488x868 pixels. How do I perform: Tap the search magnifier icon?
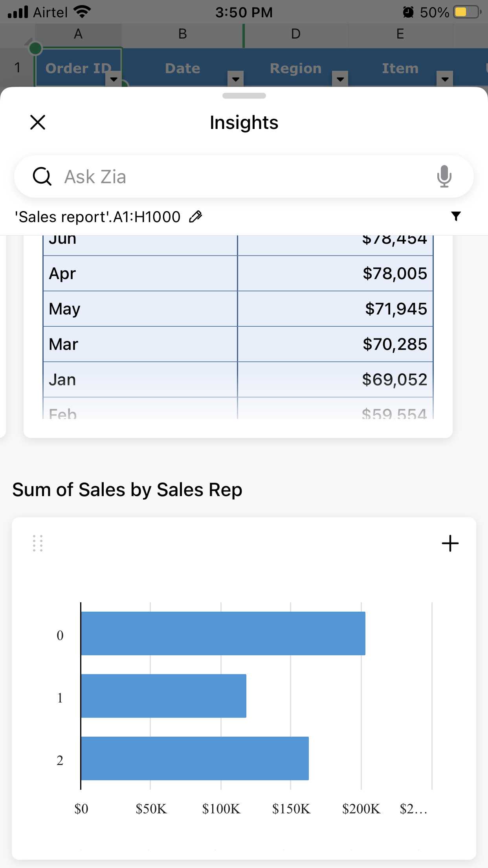point(42,176)
